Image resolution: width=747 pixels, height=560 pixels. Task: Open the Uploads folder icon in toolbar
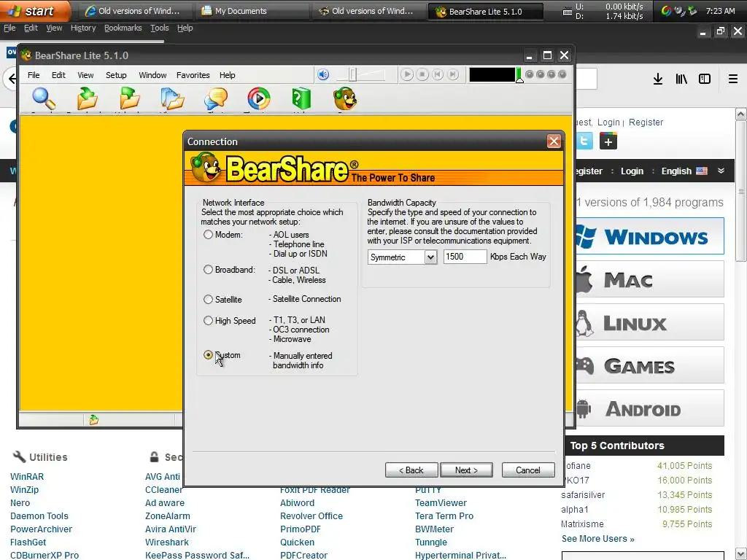click(x=130, y=98)
